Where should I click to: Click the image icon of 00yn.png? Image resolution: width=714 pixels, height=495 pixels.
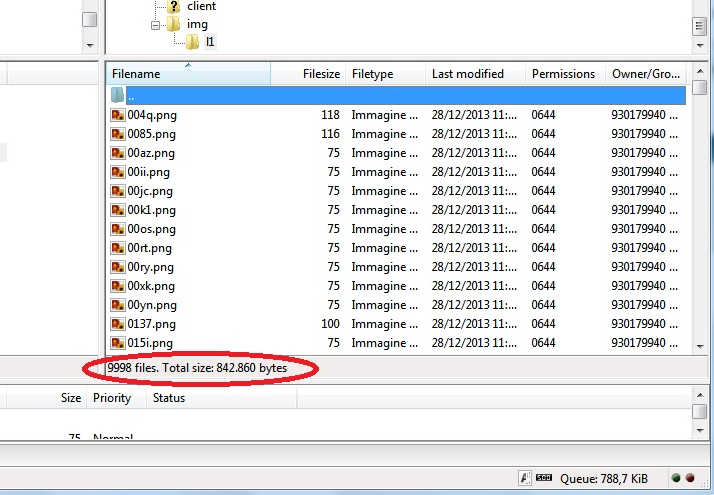[x=118, y=305]
